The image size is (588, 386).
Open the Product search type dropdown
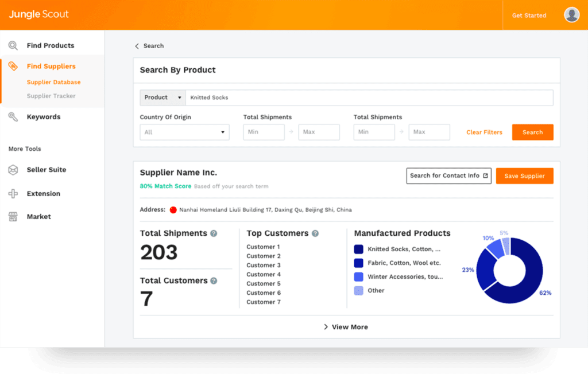pos(163,98)
